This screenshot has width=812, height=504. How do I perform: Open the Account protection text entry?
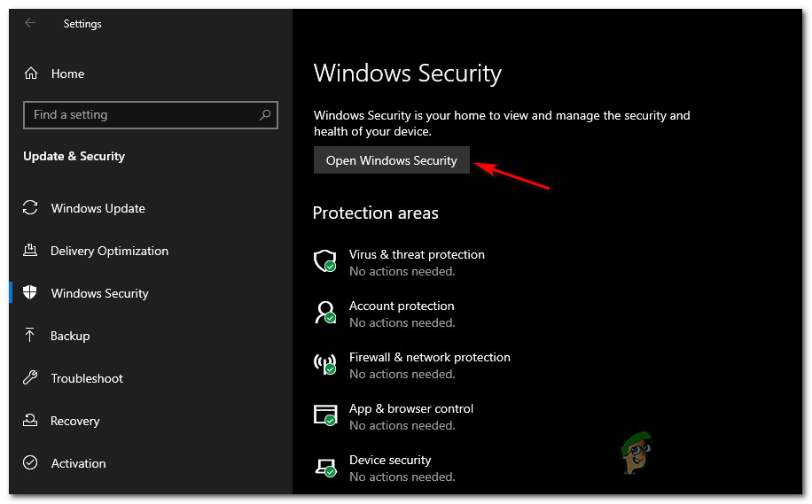[x=402, y=306]
